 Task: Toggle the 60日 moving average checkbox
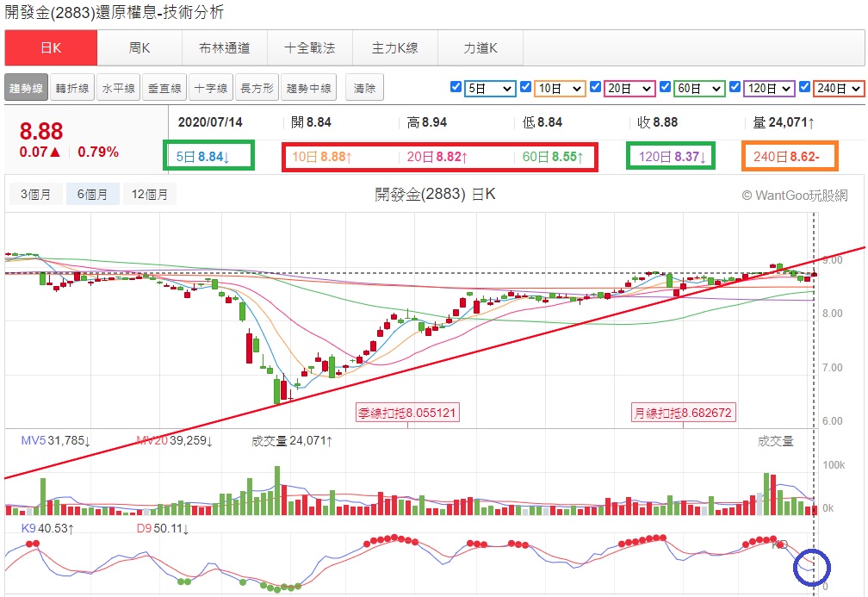point(665,87)
